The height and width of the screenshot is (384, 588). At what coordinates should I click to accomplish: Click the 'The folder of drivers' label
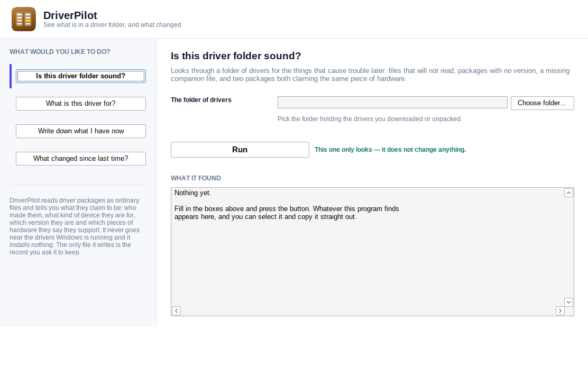201,100
